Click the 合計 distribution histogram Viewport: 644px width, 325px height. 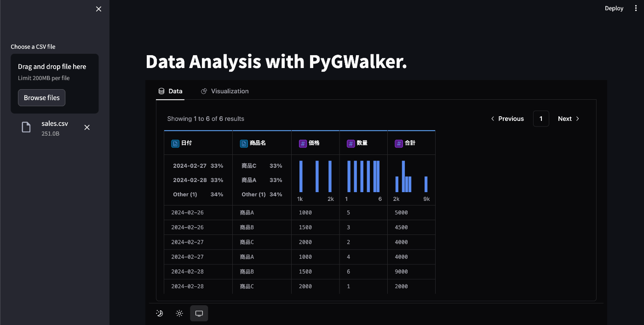click(x=411, y=176)
